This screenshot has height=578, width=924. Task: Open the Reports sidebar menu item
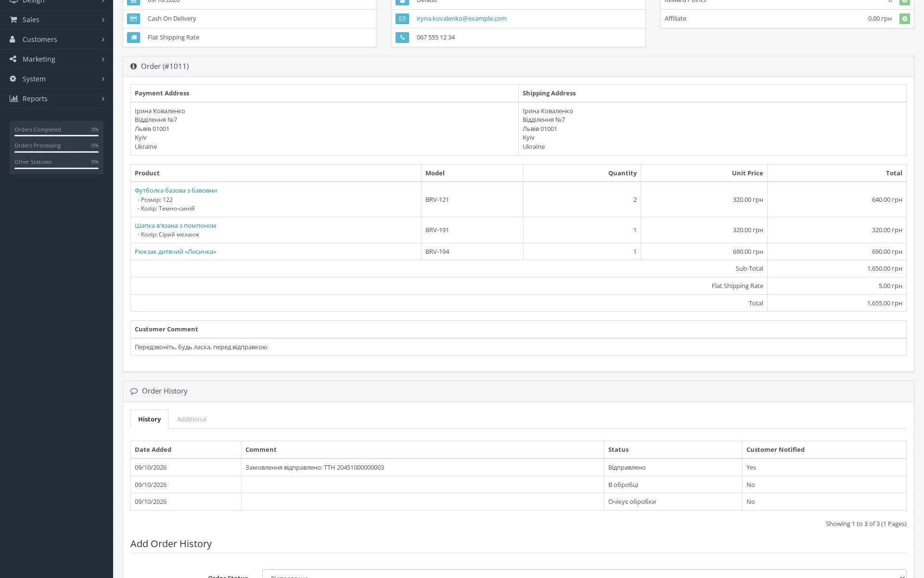point(56,99)
